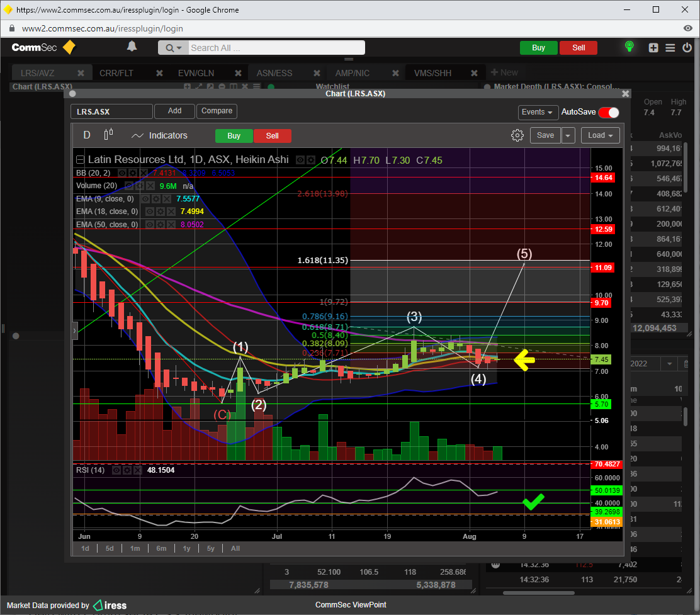700x615 pixels.
Task: Toggle visibility of EMA (9, close, 0)
Action: 145,199
